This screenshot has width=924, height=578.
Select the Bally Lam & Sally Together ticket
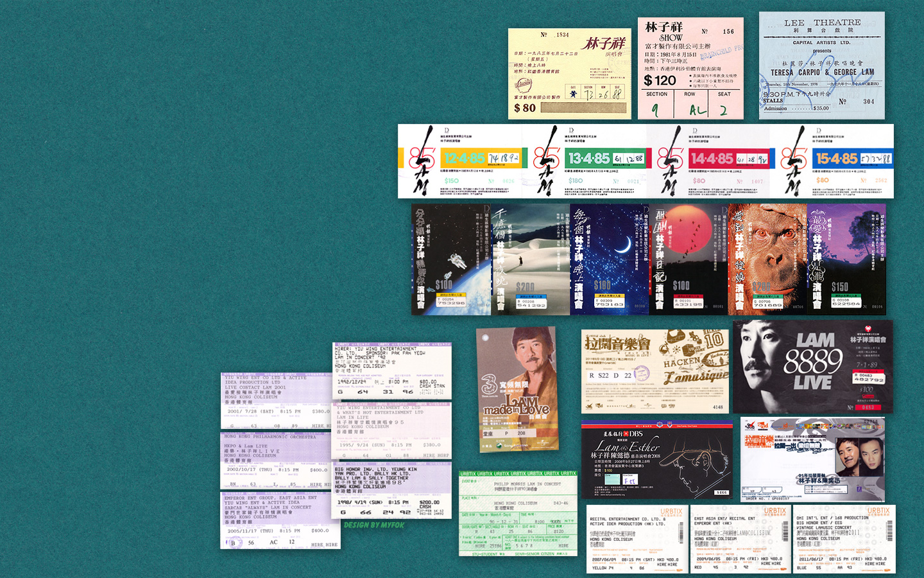click(x=391, y=490)
